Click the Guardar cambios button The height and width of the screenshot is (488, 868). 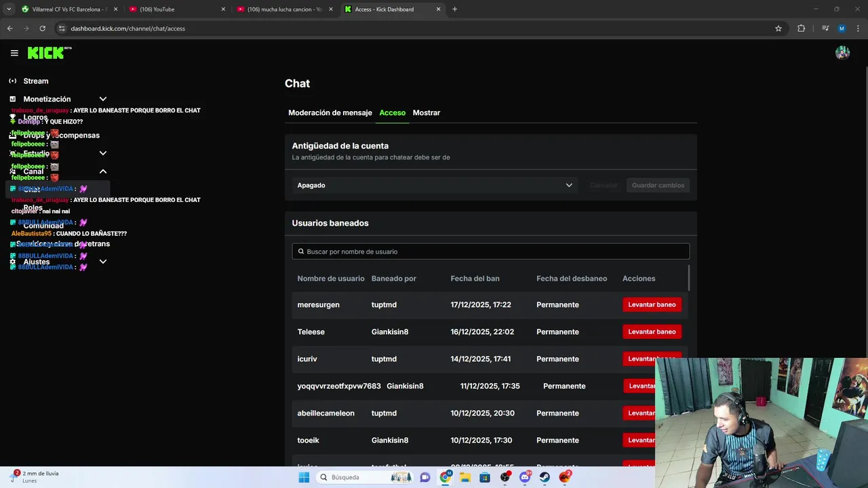[x=658, y=185]
